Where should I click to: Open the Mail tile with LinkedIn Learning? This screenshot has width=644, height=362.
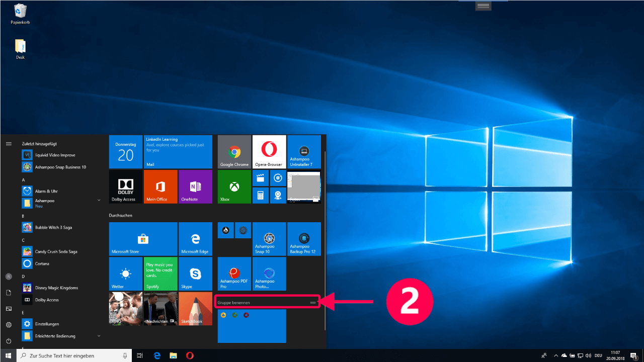click(178, 151)
